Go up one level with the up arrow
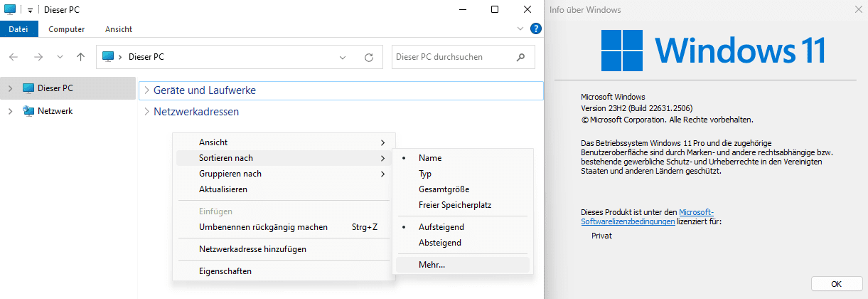 click(80, 57)
